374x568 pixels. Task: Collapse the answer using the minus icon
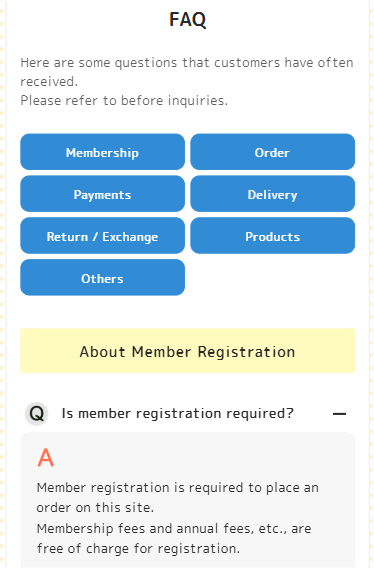(x=339, y=414)
